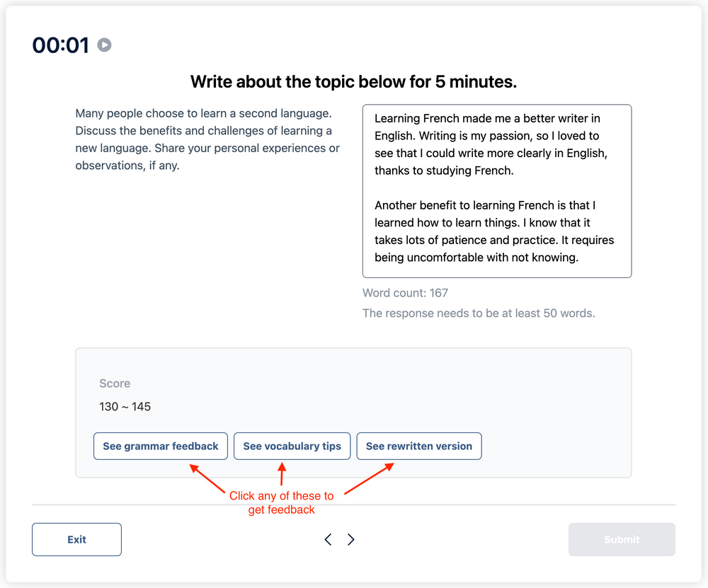This screenshot has height=588, width=708.
Task: Click the minimum word requirement notice
Action: pyautogui.click(x=478, y=313)
